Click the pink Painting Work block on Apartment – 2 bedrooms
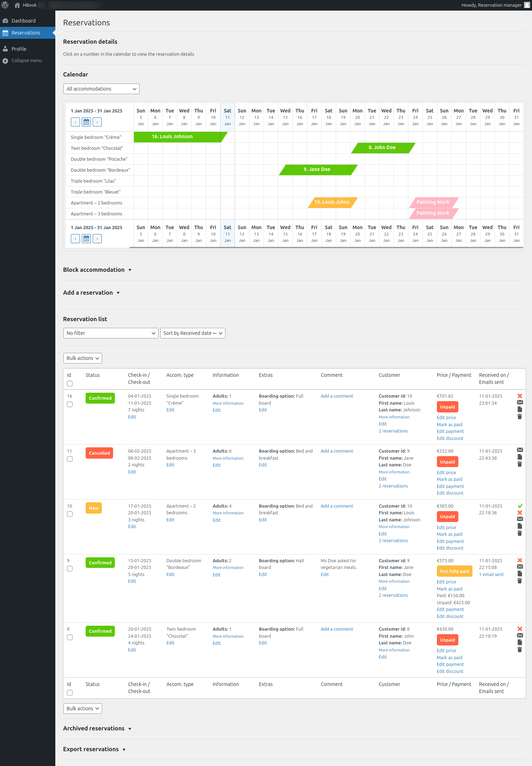The height and width of the screenshot is (766, 532). pyautogui.click(x=433, y=202)
